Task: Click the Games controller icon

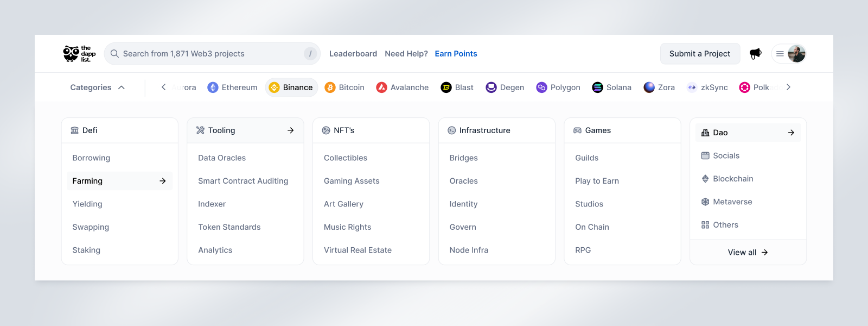Action: click(578, 130)
